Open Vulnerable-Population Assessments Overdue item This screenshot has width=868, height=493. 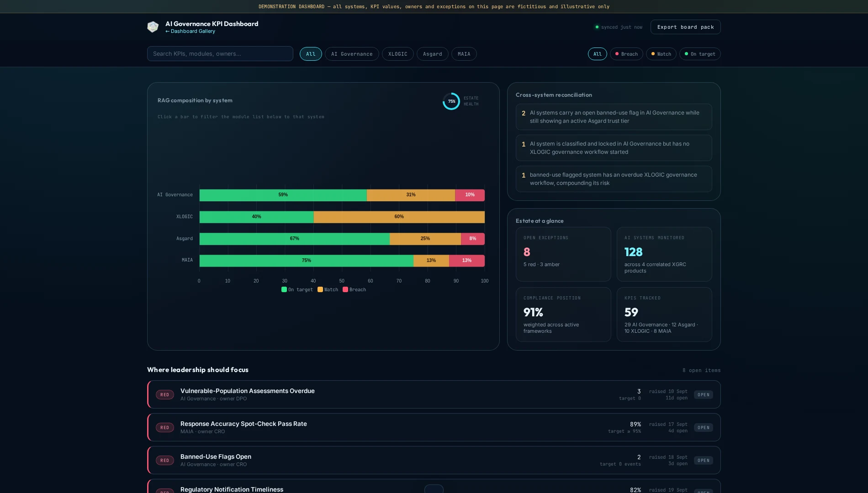click(x=434, y=394)
